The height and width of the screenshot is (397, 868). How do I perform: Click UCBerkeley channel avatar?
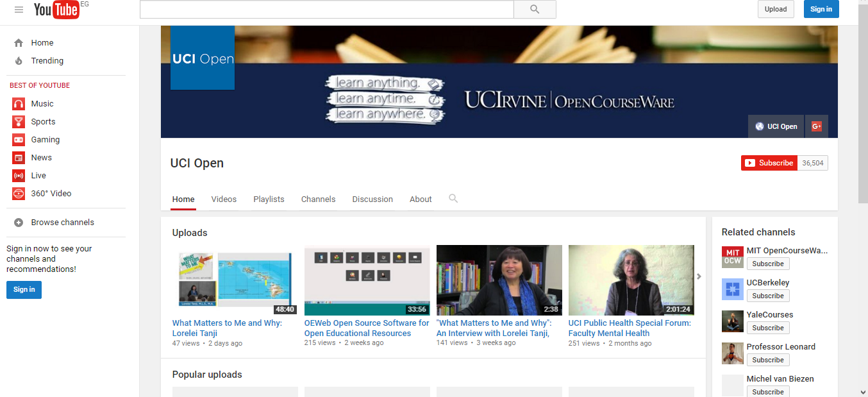[732, 289]
